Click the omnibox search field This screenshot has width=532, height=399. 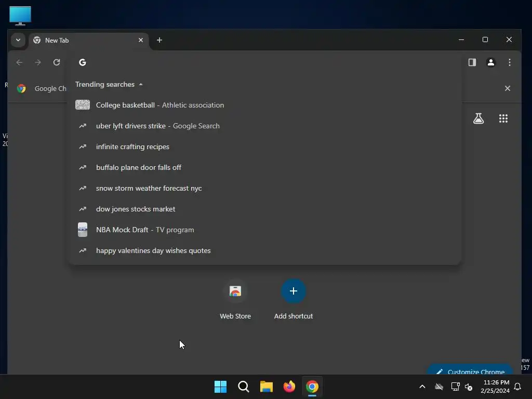[x=264, y=62]
